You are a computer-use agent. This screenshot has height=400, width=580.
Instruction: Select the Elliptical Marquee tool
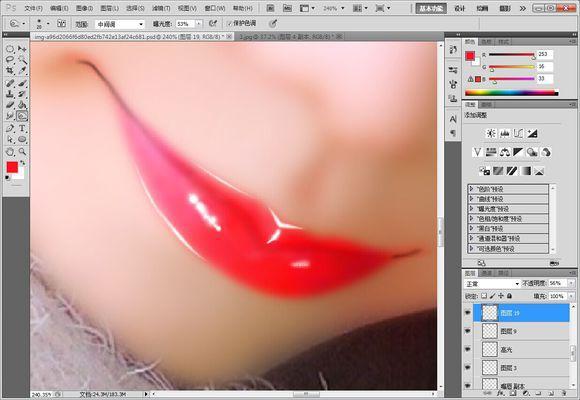pos(10,49)
